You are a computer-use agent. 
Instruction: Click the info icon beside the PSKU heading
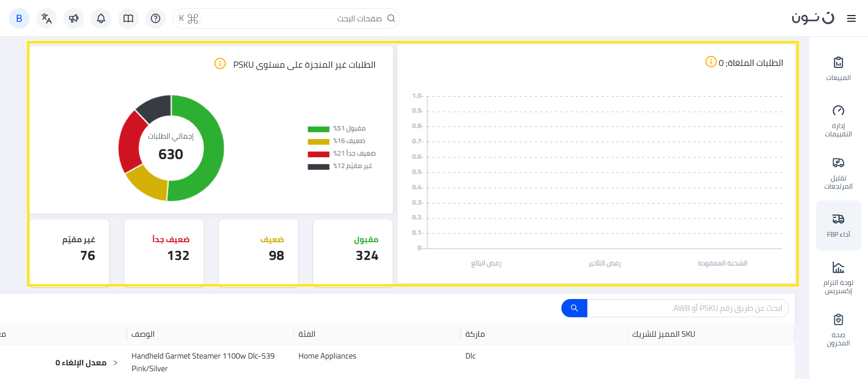coord(220,64)
